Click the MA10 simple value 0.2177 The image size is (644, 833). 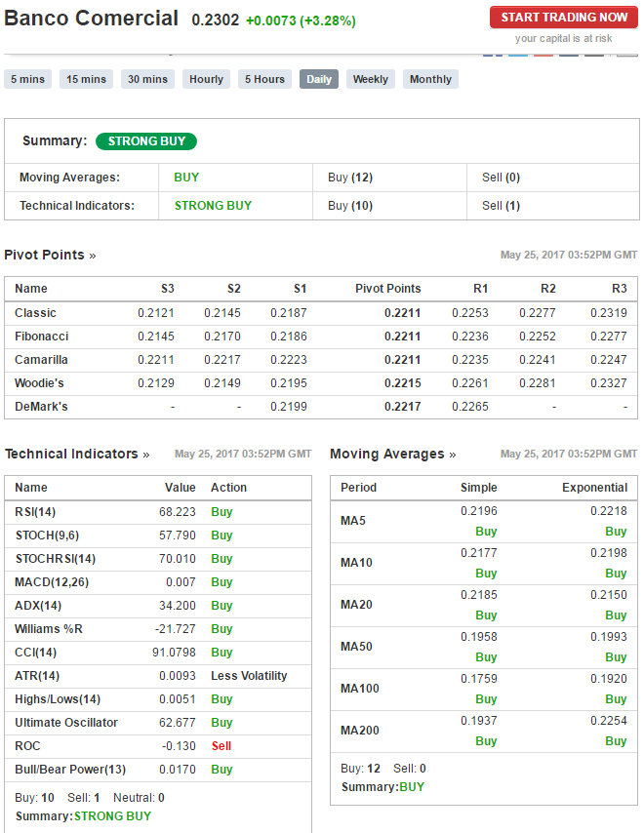(479, 553)
